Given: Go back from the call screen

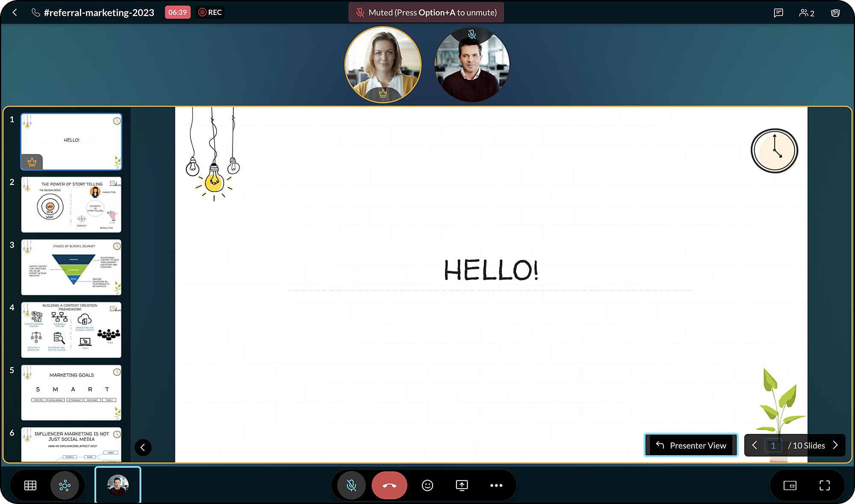Looking at the screenshot, I should click(x=15, y=12).
